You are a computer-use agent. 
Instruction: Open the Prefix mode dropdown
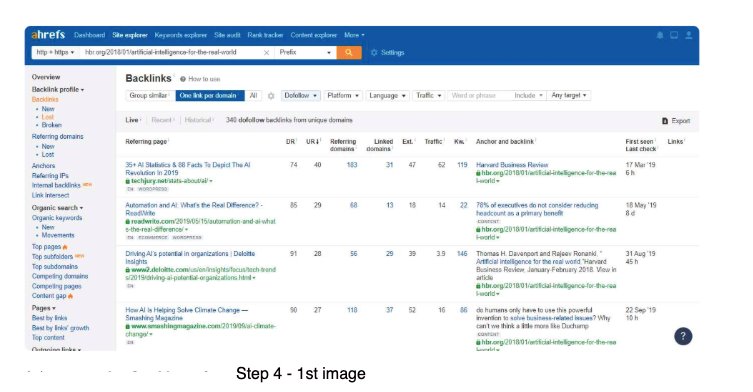tap(305, 52)
